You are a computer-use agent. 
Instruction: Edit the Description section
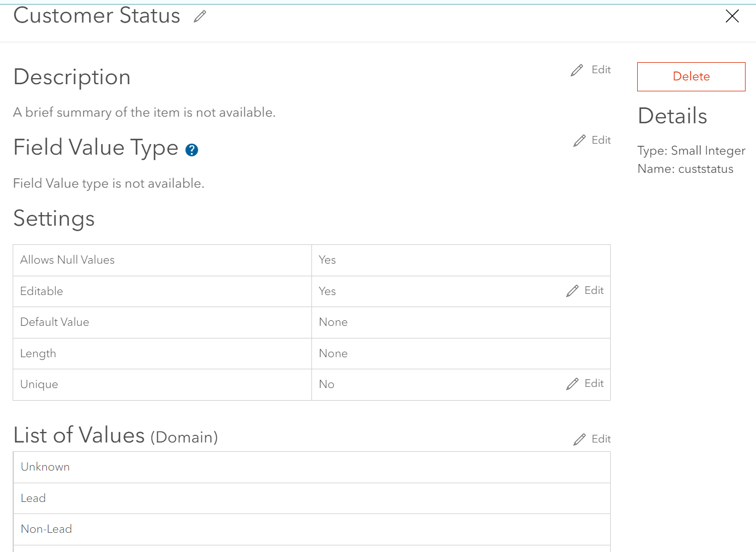590,69
